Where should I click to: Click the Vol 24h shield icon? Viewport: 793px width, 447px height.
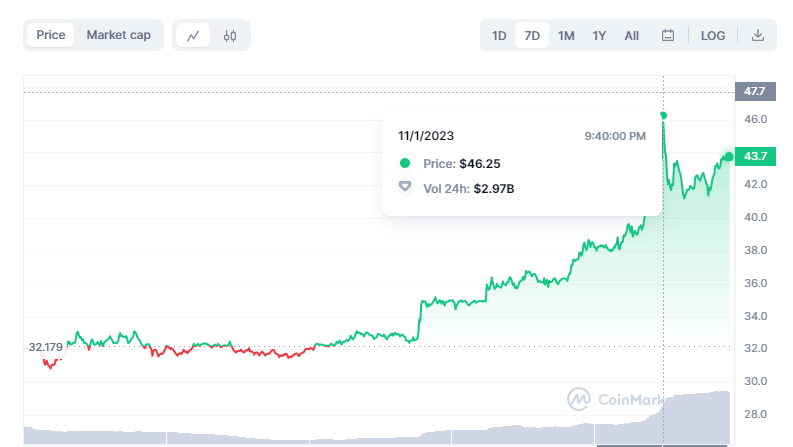(x=405, y=187)
